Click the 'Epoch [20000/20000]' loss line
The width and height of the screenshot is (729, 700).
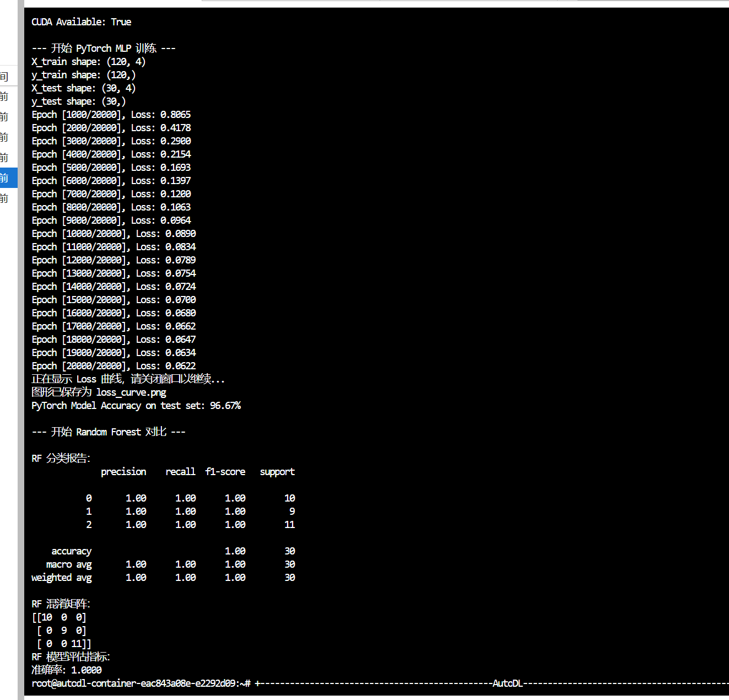pyautogui.click(x=114, y=366)
